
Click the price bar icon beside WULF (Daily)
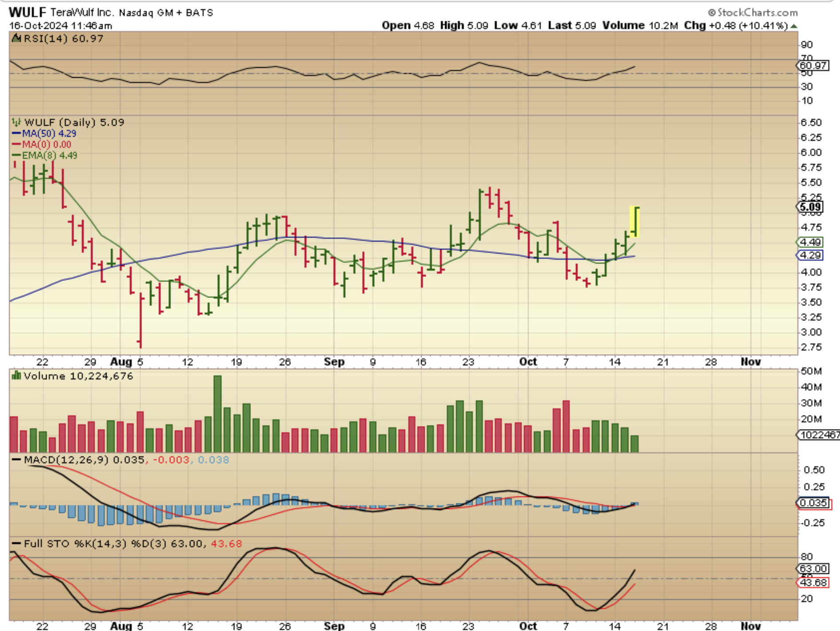[x=16, y=122]
